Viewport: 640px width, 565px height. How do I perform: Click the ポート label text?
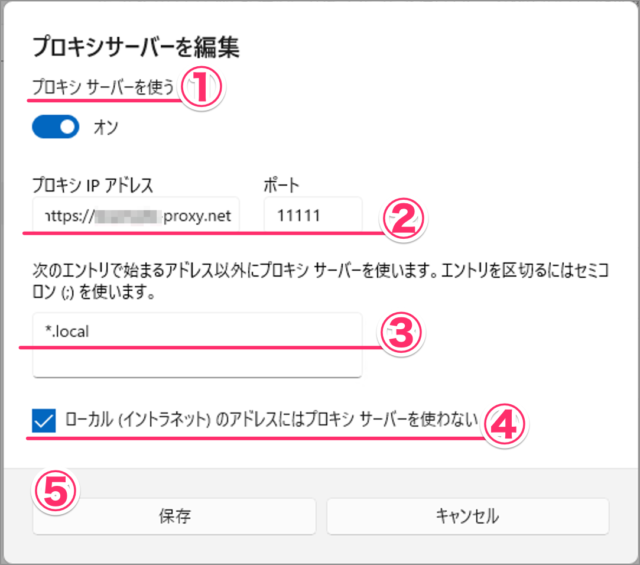click(281, 185)
